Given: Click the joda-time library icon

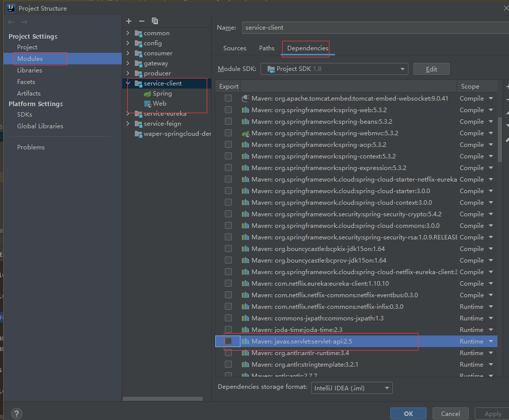Looking at the screenshot, I should point(245,330).
